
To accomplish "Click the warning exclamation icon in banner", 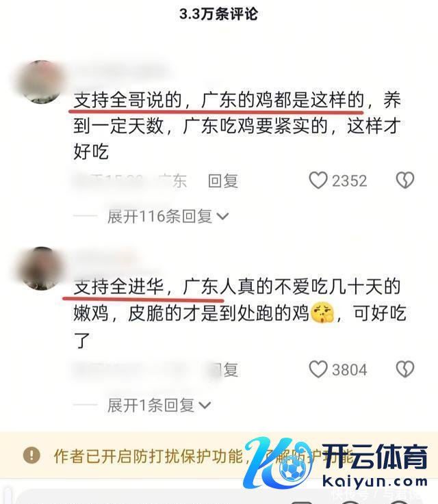I will pos(31,455).
